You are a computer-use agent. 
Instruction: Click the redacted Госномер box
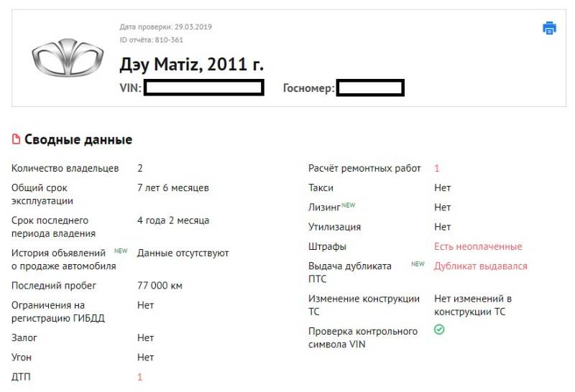pyautogui.click(x=369, y=88)
